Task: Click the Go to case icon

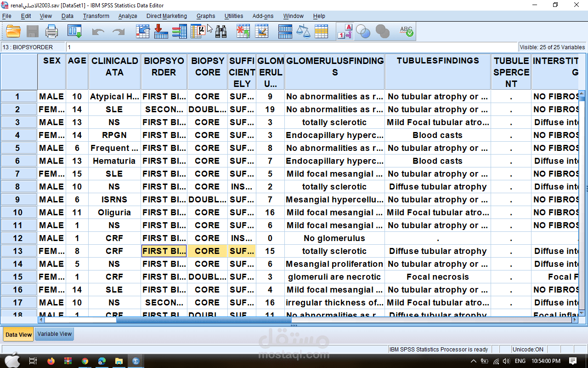Action: click(x=143, y=32)
